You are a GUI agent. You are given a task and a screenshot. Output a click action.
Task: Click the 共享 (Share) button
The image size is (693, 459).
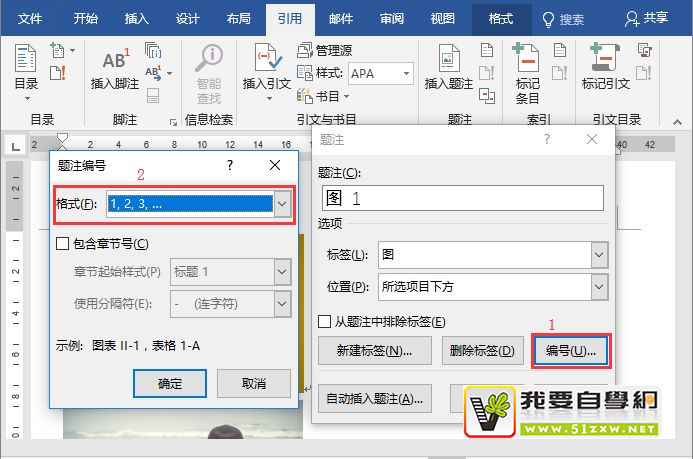646,19
